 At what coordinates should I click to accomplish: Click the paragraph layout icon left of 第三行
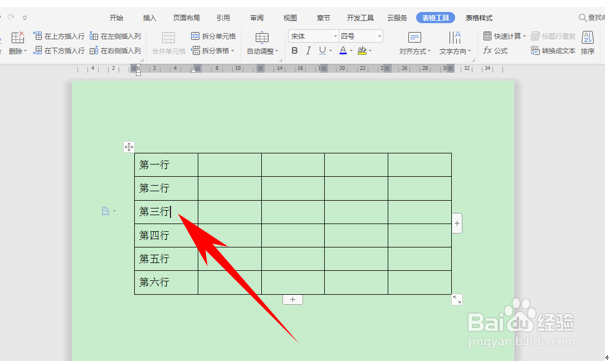(106, 211)
